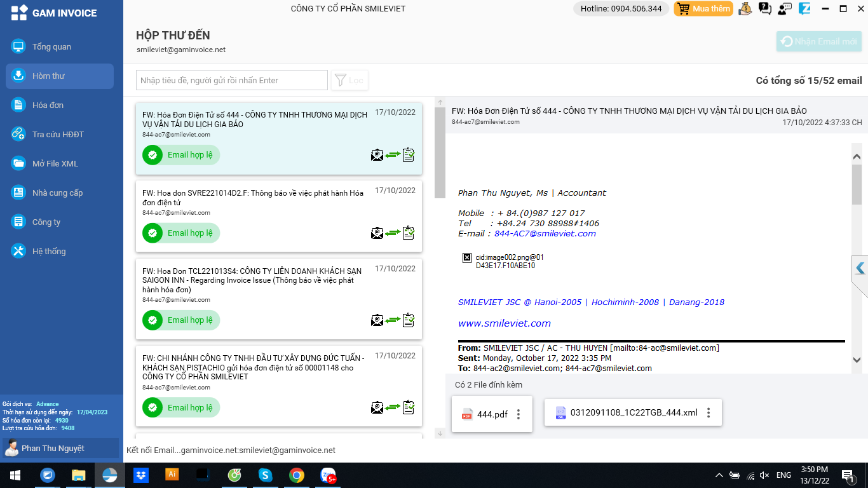This screenshot has height=488, width=868.
Task: Open 444.pdf attachment options menu
Action: pyautogui.click(x=519, y=414)
